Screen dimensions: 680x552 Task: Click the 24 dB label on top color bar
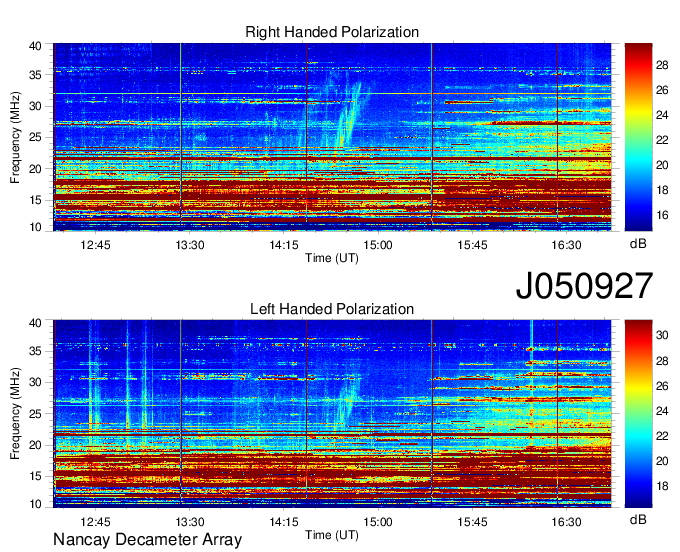(x=662, y=115)
